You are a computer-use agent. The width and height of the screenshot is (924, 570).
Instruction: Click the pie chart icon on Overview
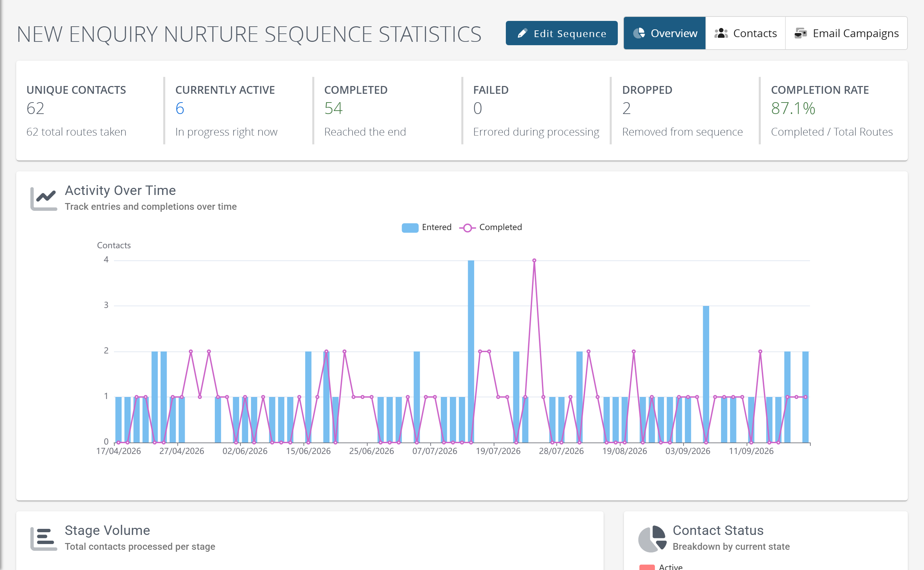(639, 33)
